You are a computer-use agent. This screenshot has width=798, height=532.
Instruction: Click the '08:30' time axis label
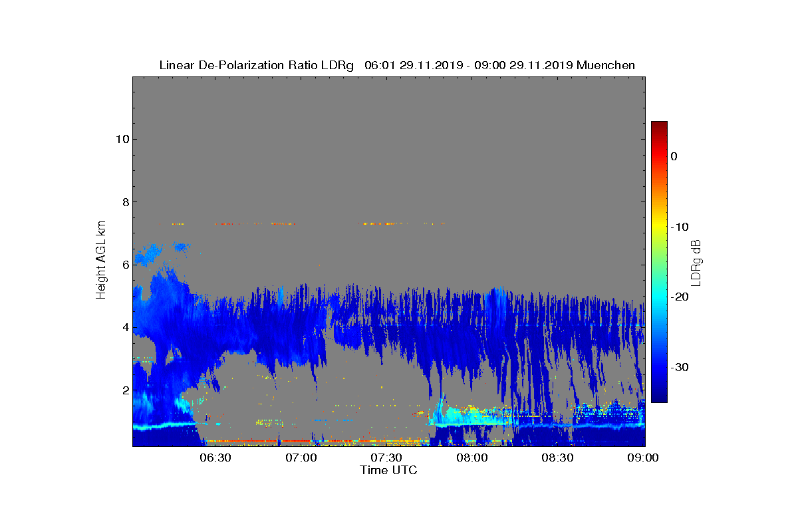(x=557, y=458)
